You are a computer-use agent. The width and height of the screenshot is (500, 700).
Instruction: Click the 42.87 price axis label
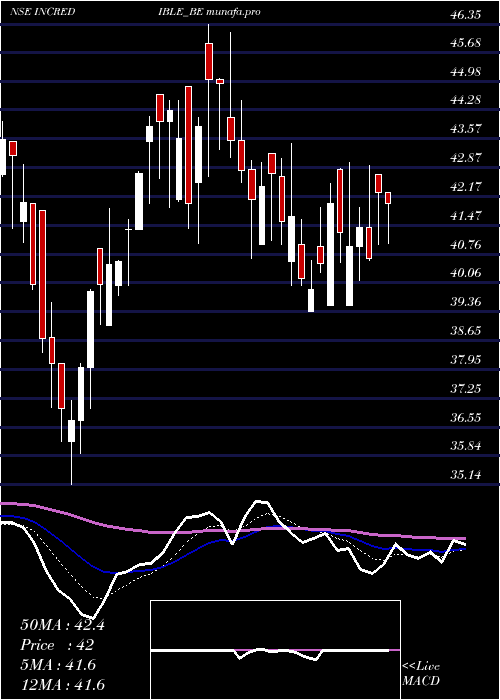466,158
